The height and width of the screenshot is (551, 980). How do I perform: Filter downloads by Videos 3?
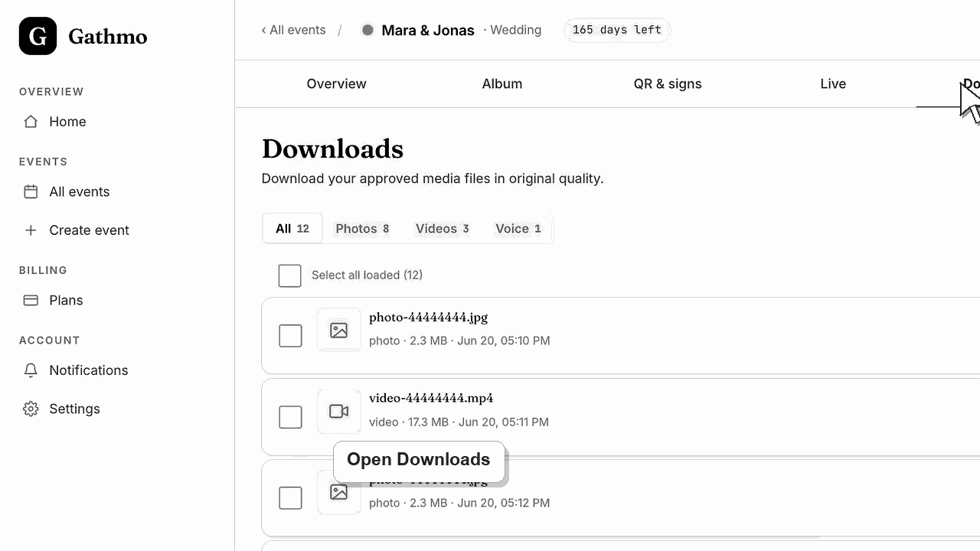tap(443, 228)
